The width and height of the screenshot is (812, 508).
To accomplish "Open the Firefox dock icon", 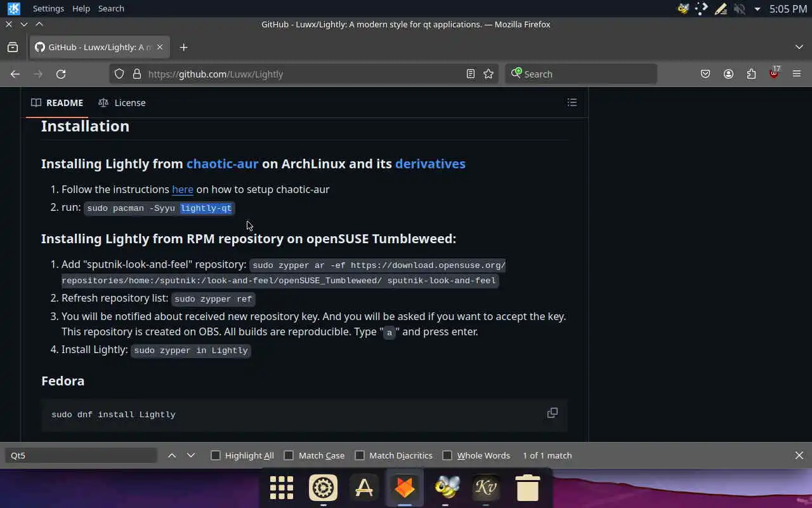I will click(x=405, y=488).
